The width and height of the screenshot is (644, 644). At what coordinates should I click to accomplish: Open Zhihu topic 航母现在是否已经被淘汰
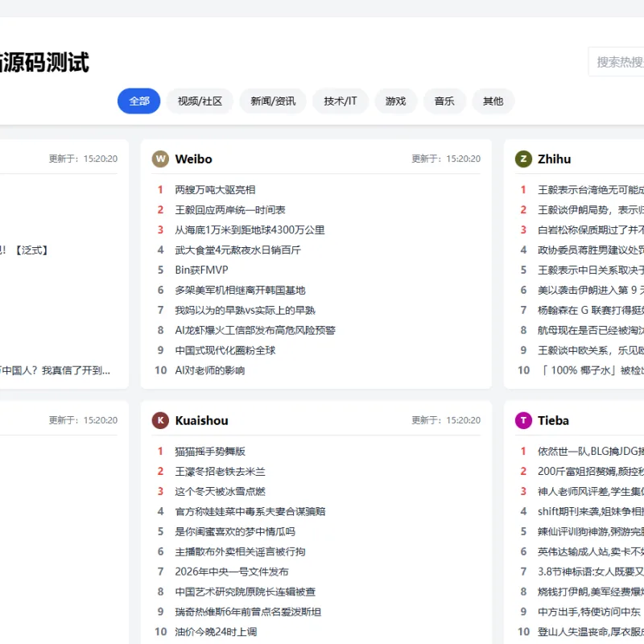point(591,330)
